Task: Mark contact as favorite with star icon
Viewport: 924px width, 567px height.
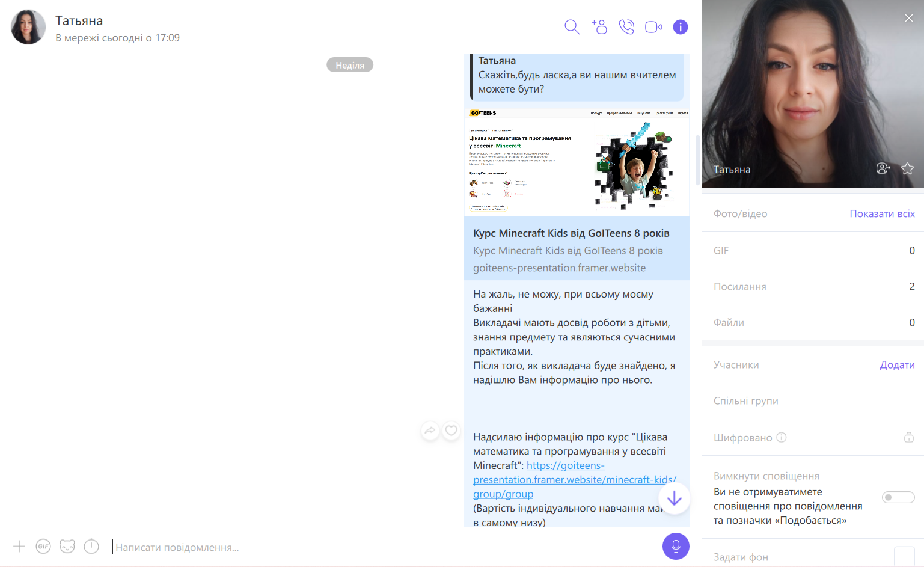Action: 908,168
